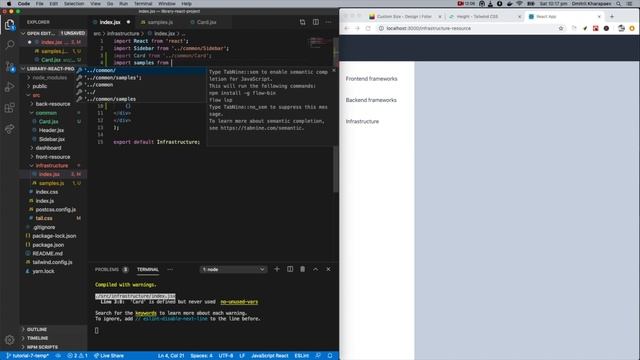Kill the terminal with the trash icon

click(302, 269)
